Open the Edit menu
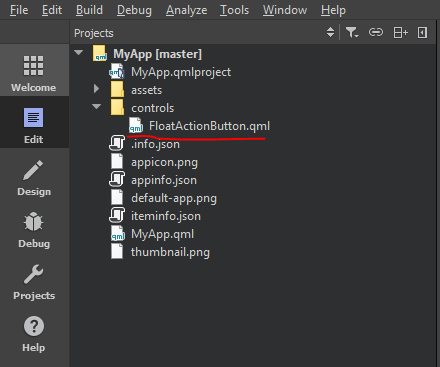 click(52, 10)
